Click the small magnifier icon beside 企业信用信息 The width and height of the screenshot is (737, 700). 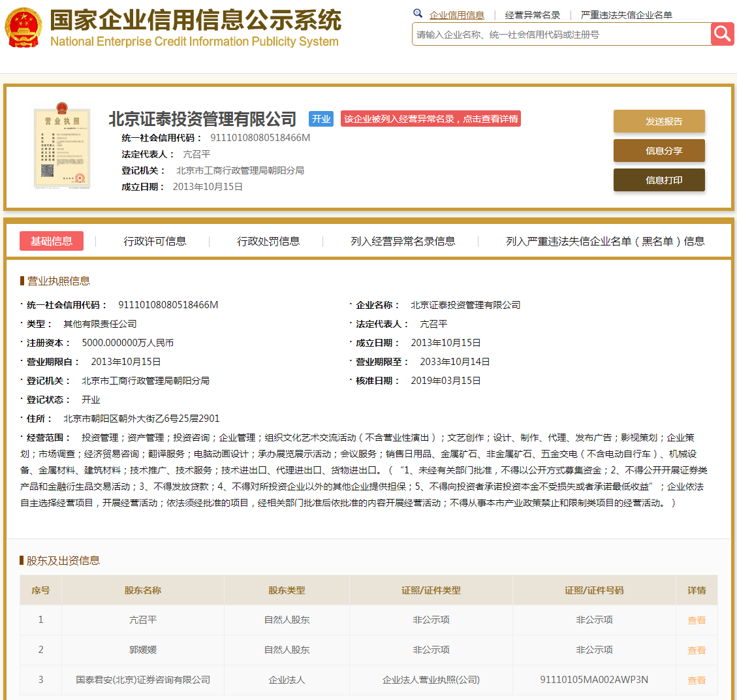(x=418, y=14)
